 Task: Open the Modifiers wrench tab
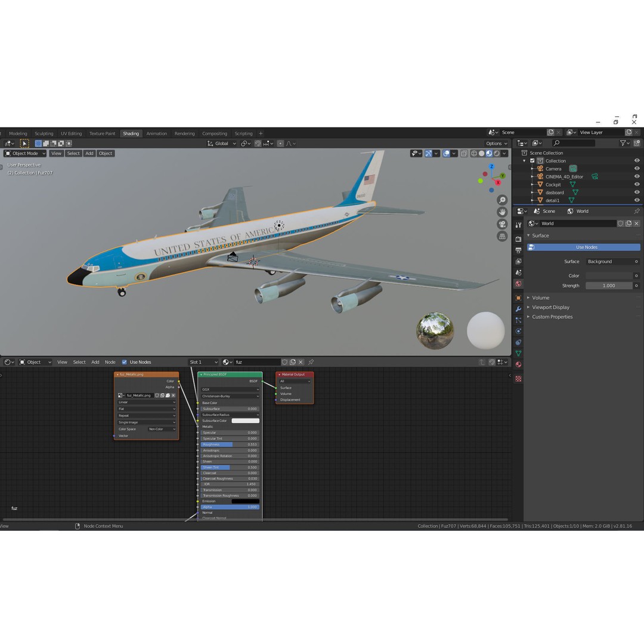pyautogui.click(x=518, y=309)
